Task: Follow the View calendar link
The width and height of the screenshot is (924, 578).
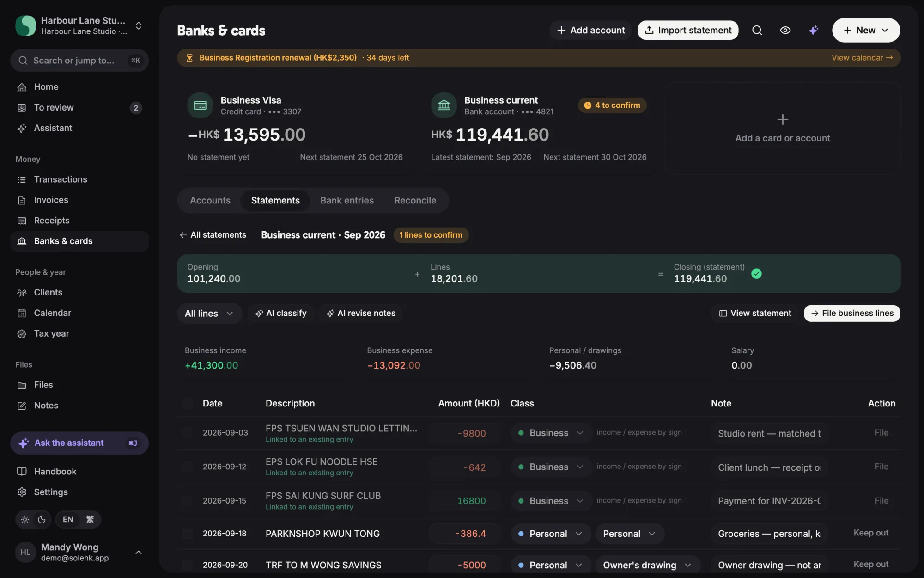Action: [862, 58]
